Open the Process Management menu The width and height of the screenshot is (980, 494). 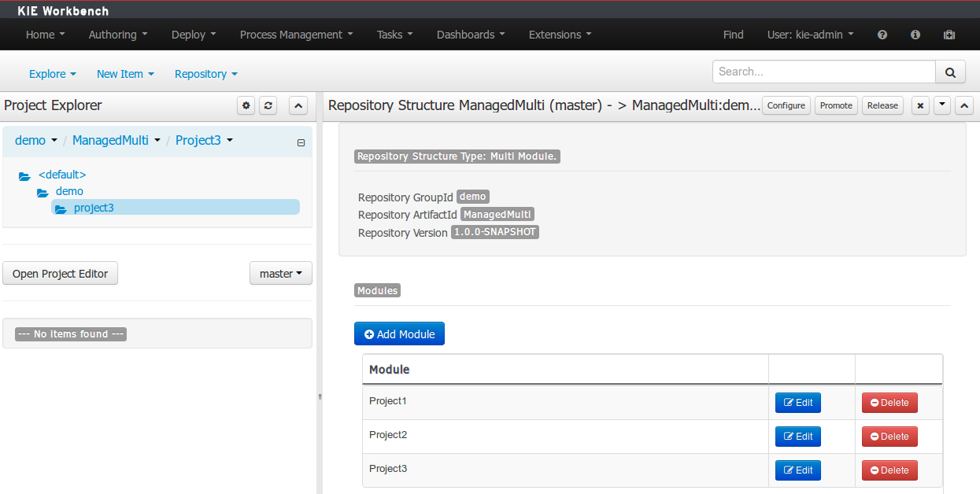[x=296, y=35]
